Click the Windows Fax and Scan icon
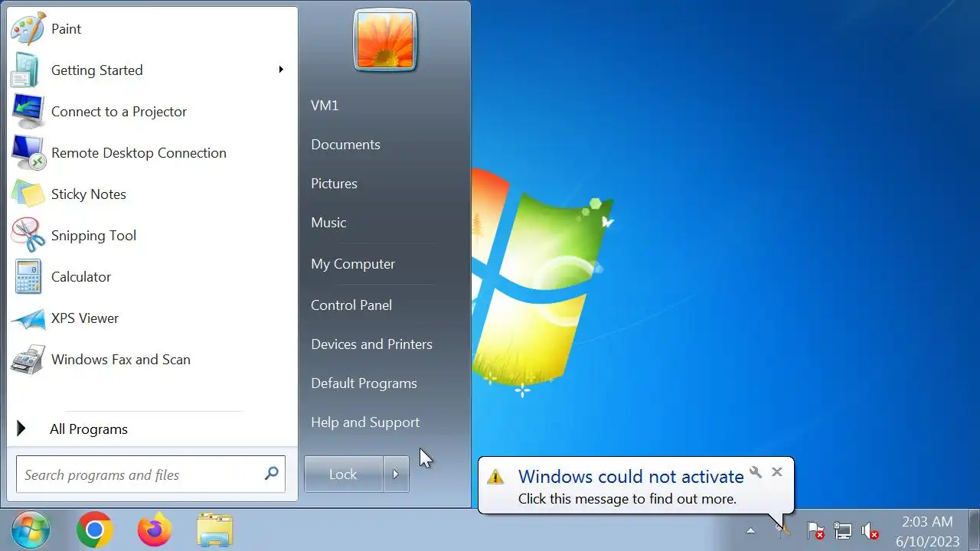Image resolution: width=980 pixels, height=551 pixels. [x=28, y=360]
